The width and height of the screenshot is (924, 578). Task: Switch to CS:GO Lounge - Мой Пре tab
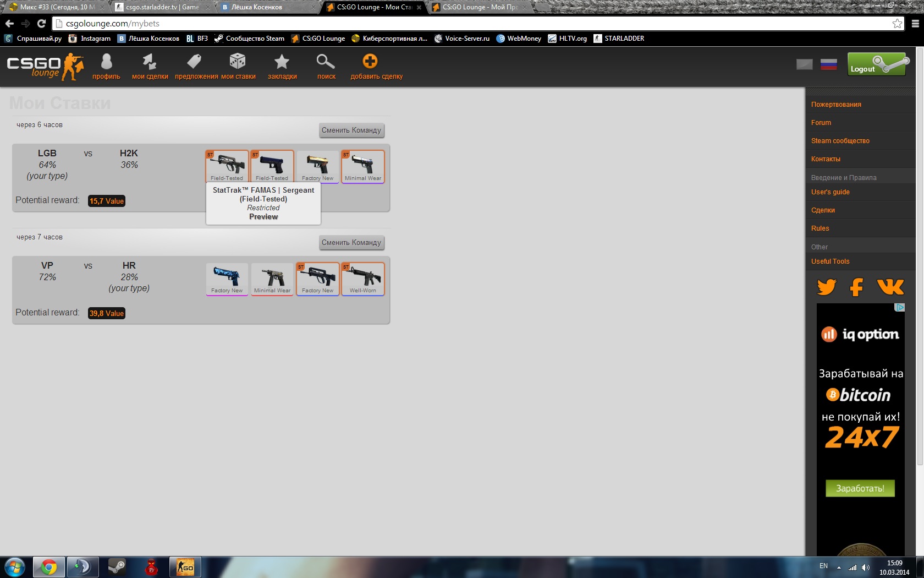(479, 7)
